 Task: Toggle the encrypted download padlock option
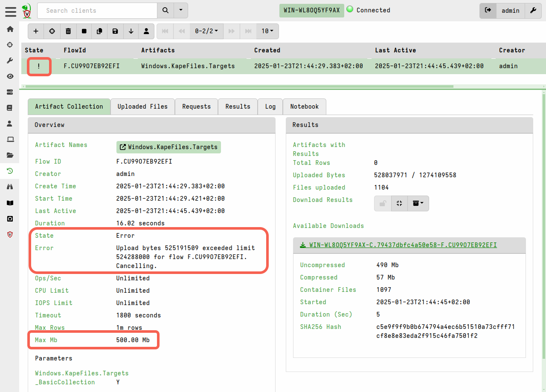click(x=382, y=203)
